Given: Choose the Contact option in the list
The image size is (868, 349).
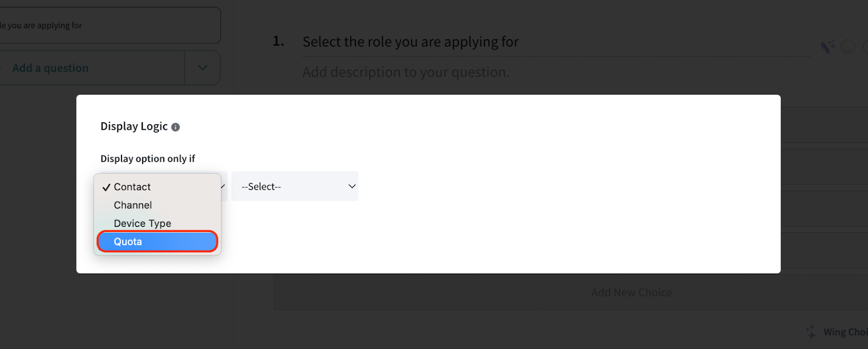Looking at the screenshot, I should [132, 187].
